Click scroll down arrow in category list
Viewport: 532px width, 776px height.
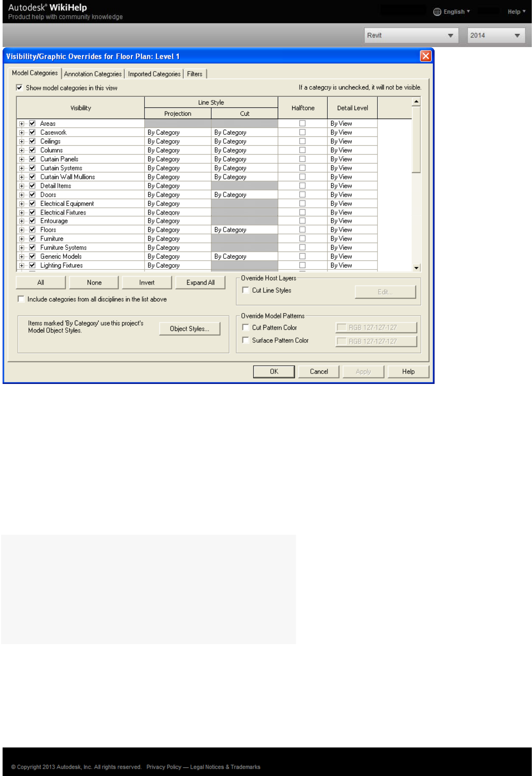coord(416,268)
